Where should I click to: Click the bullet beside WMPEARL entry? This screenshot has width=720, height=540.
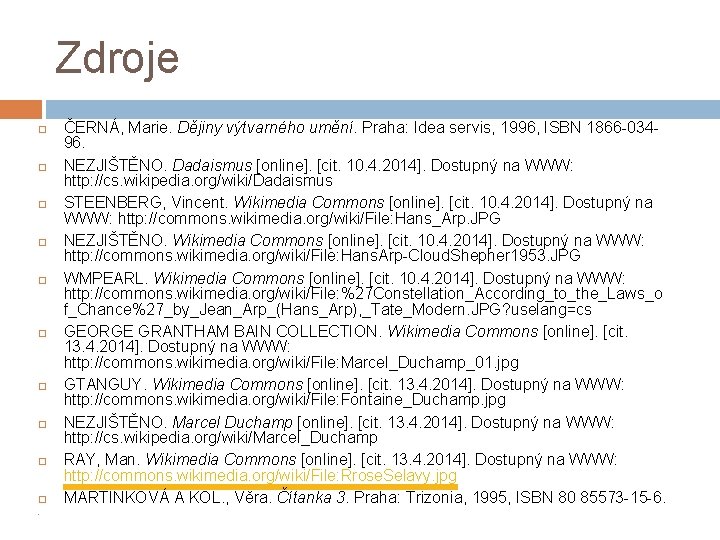click(43, 280)
